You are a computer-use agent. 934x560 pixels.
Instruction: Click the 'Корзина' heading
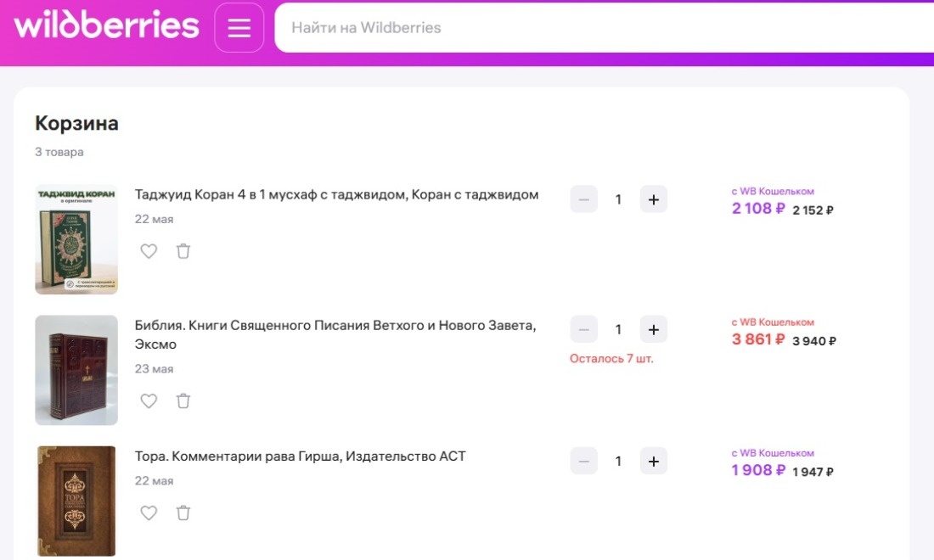[76, 123]
